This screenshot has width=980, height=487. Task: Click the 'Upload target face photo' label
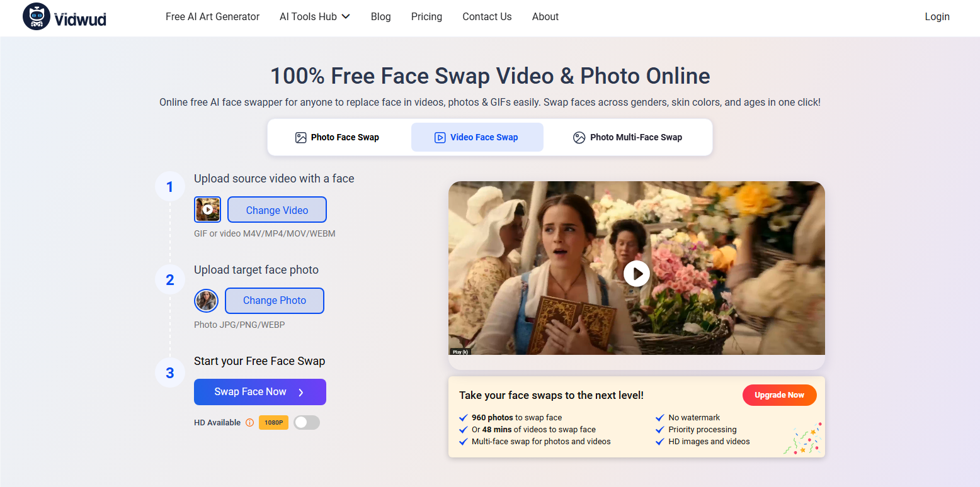[x=256, y=270]
